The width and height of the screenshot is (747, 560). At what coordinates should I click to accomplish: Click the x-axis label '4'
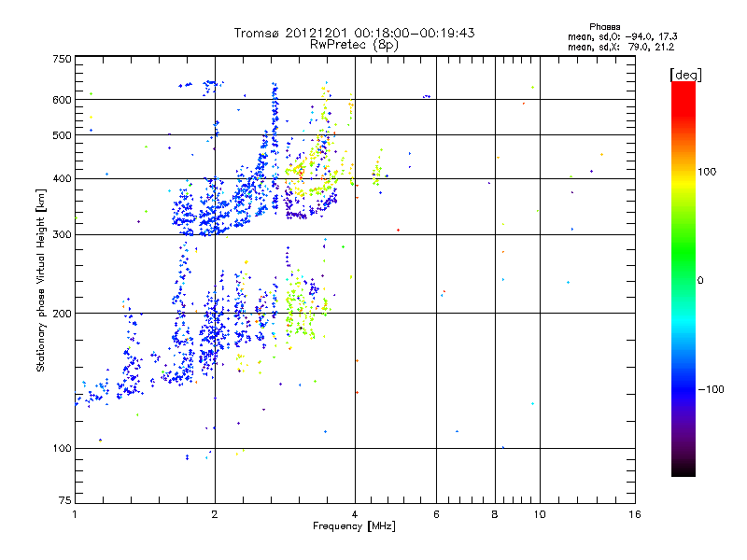[x=355, y=514]
